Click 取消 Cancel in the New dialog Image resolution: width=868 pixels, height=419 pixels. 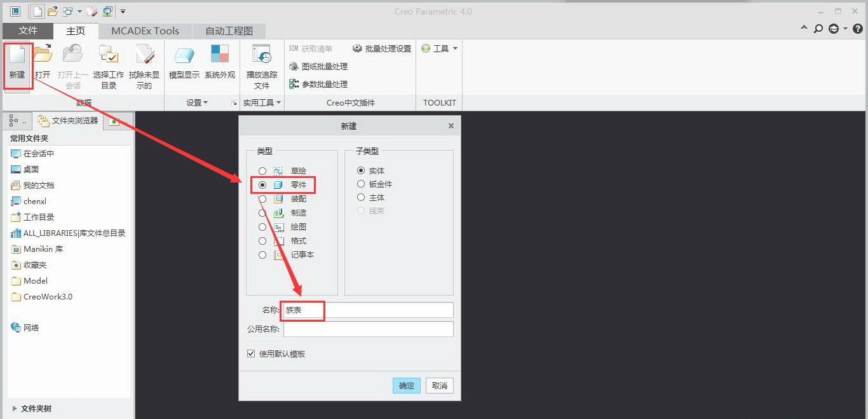[440, 385]
